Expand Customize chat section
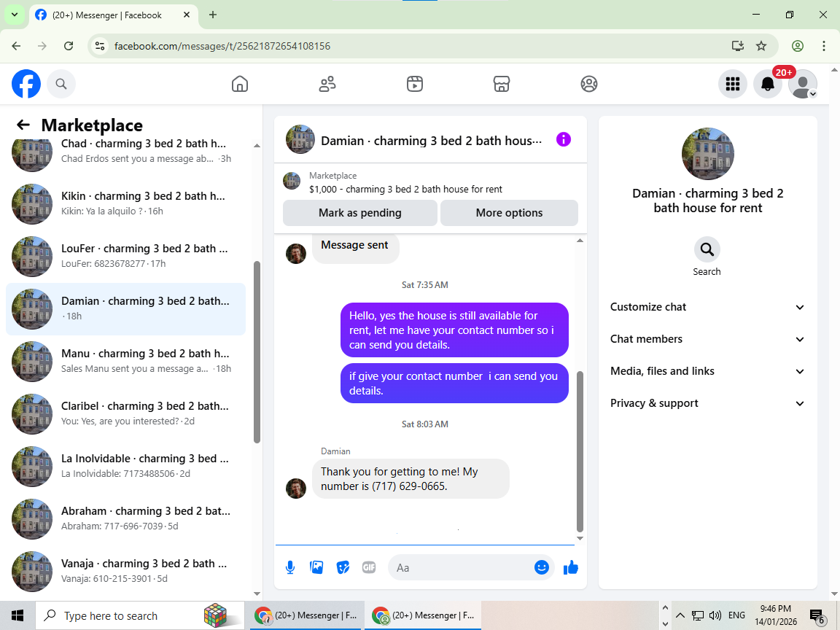Viewport: 840px width, 630px height. point(707,307)
